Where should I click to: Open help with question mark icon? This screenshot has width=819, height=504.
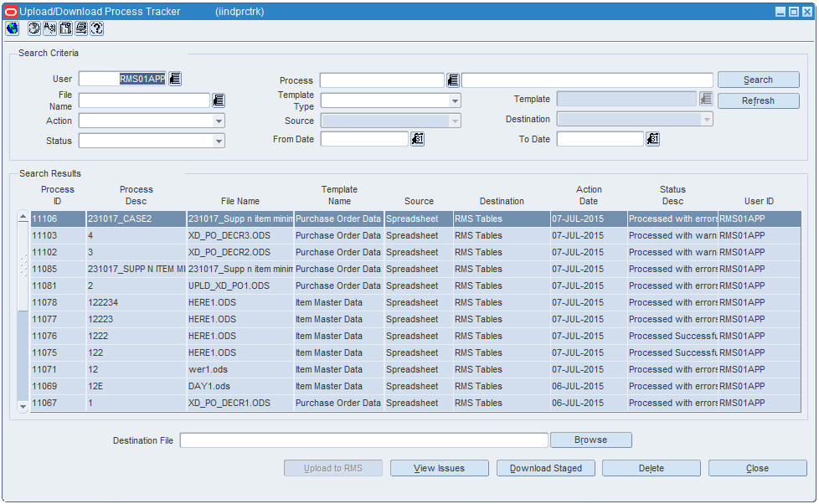(x=96, y=28)
